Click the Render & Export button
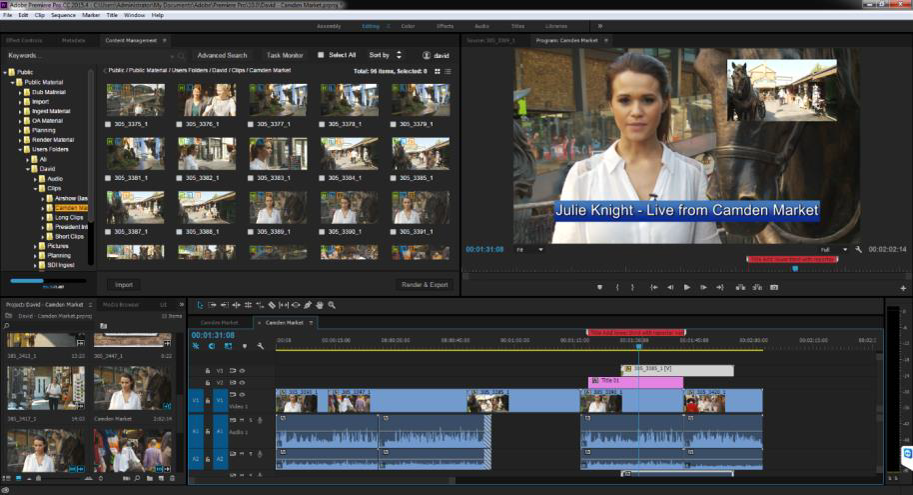The image size is (913, 495). 425,285
